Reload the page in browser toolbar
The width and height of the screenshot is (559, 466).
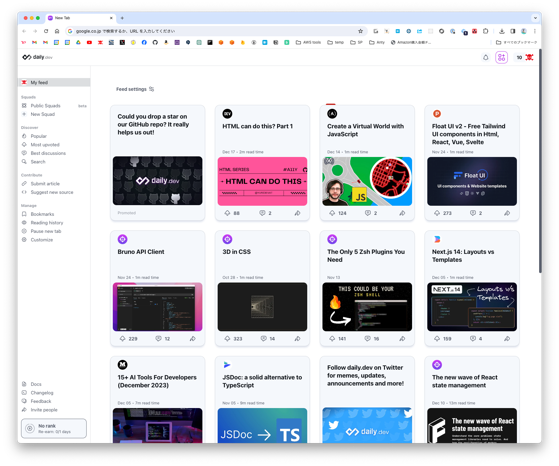point(46,31)
